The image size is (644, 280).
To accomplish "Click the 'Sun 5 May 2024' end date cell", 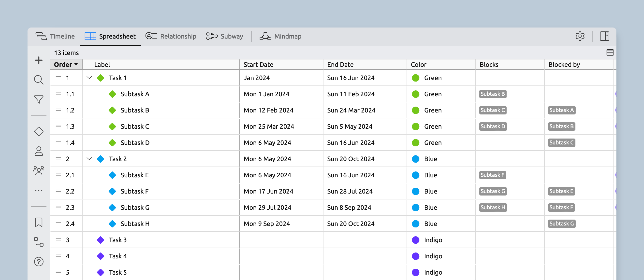I will [x=365, y=126].
